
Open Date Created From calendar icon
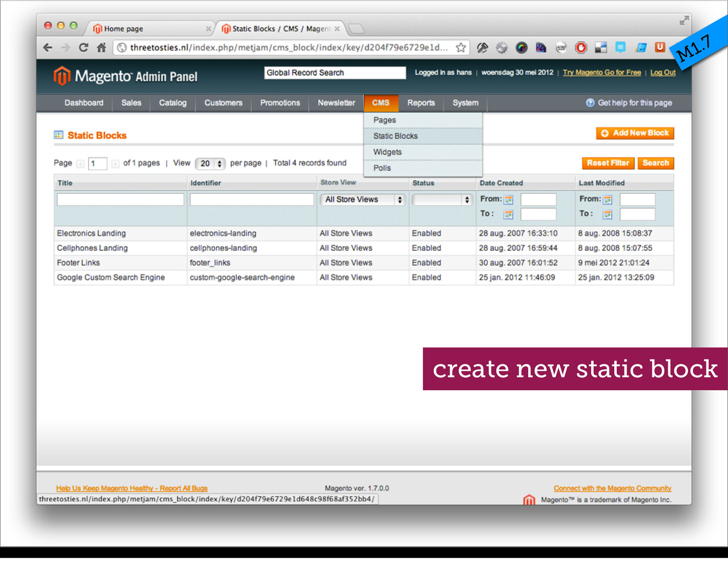(x=509, y=200)
